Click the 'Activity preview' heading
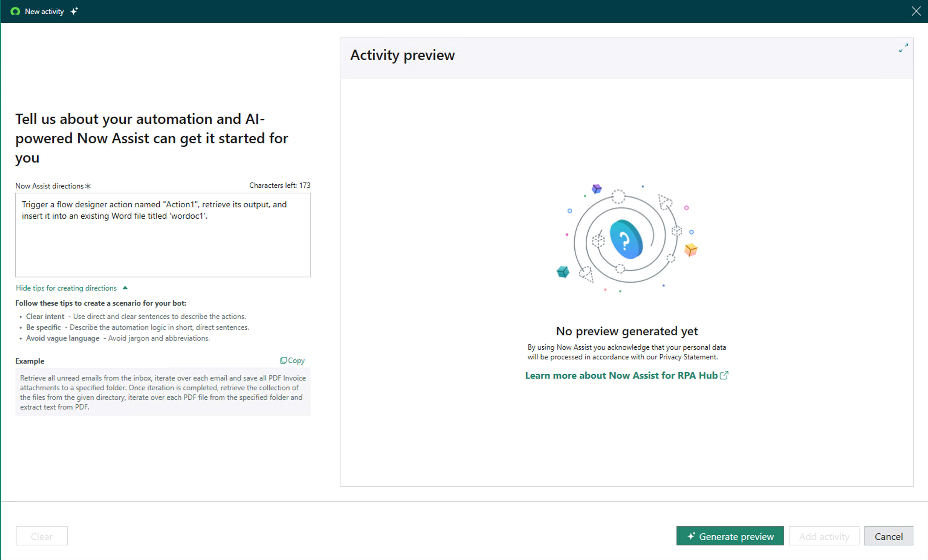Screen dimensions: 928x560 coord(403,55)
